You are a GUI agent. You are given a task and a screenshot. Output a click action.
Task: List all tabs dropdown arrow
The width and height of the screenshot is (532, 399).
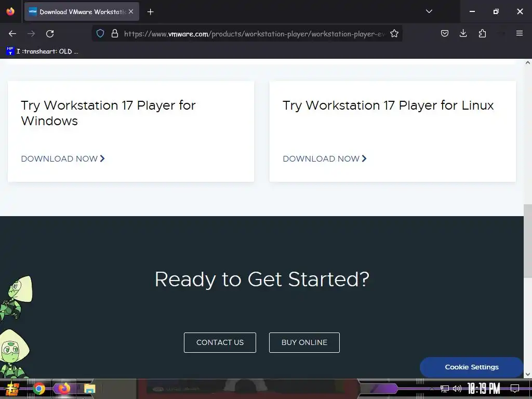[x=429, y=11]
